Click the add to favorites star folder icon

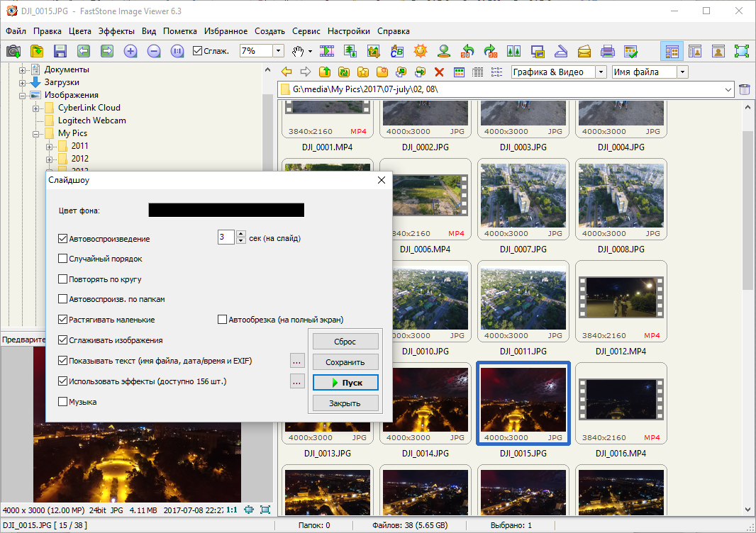pos(362,72)
